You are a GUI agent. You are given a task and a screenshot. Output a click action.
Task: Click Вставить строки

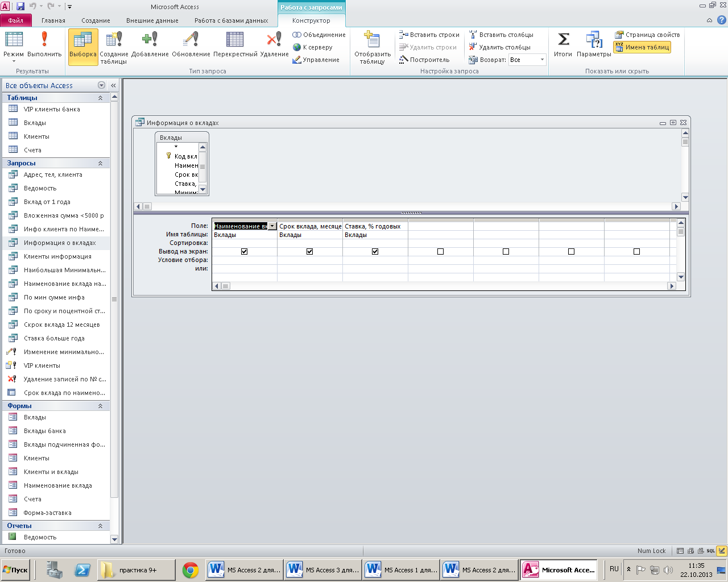[429, 35]
